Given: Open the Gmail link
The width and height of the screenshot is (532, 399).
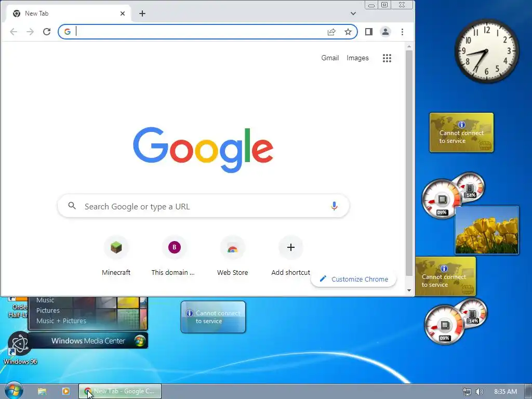Looking at the screenshot, I should [330, 58].
